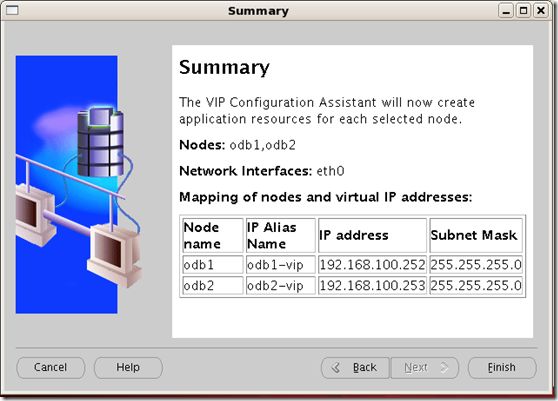The height and width of the screenshot is (401, 558).
Task: Click the Mapping of nodes heading
Action: (326, 197)
